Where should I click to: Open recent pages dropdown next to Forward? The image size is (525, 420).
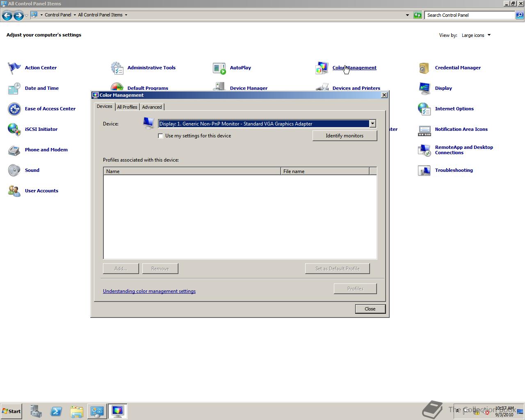click(26, 15)
